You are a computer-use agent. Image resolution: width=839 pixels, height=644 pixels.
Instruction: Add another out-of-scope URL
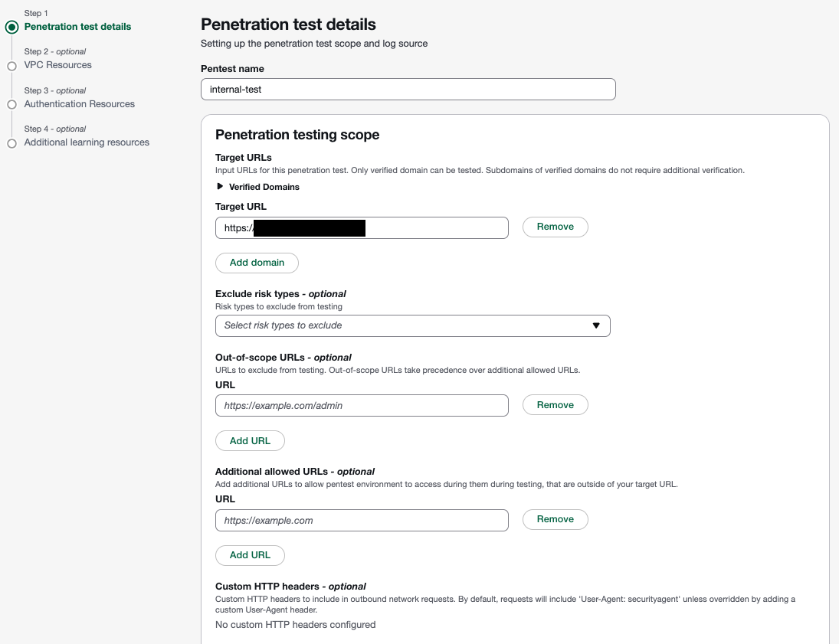(x=250, y=441)
